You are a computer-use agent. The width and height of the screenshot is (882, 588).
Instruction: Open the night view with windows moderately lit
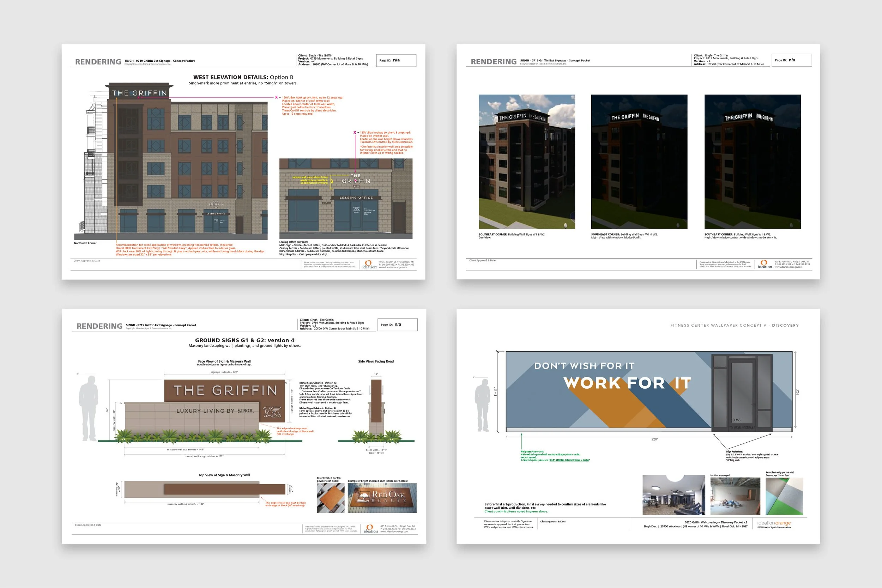tap(752, 162)
